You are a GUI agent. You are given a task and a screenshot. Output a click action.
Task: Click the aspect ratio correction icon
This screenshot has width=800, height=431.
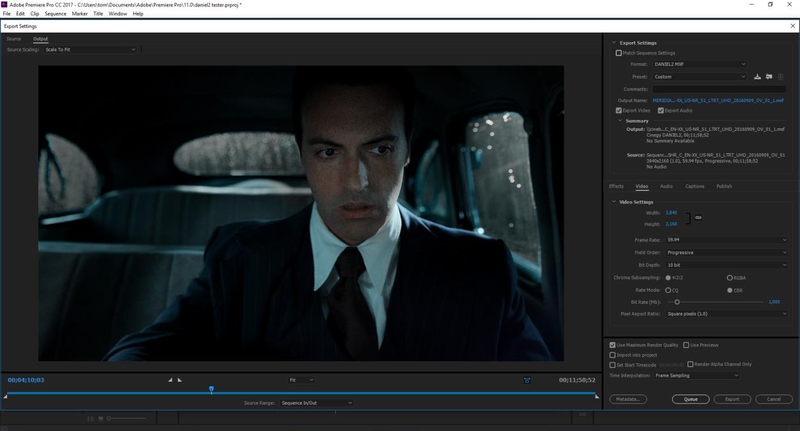coord(527,380)
